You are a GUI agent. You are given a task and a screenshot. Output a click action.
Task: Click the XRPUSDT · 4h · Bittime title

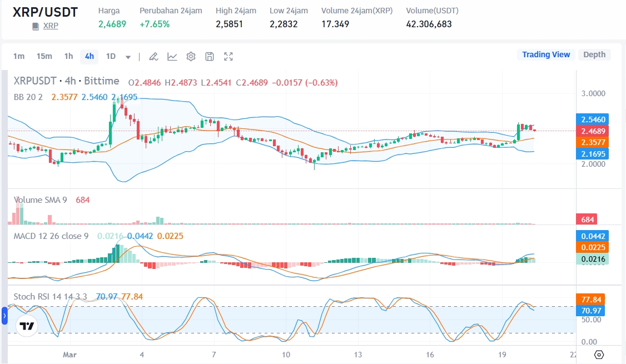tap(66, 81)
